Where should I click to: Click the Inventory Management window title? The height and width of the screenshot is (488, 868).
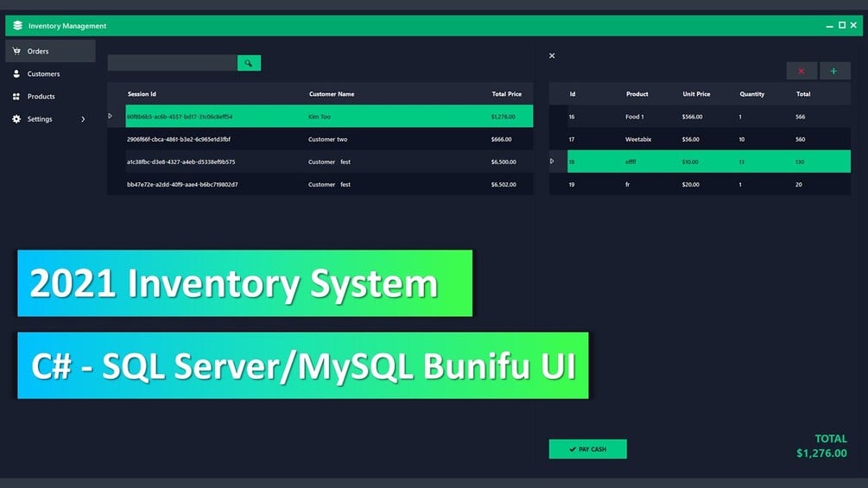click(x=67, y=26)
